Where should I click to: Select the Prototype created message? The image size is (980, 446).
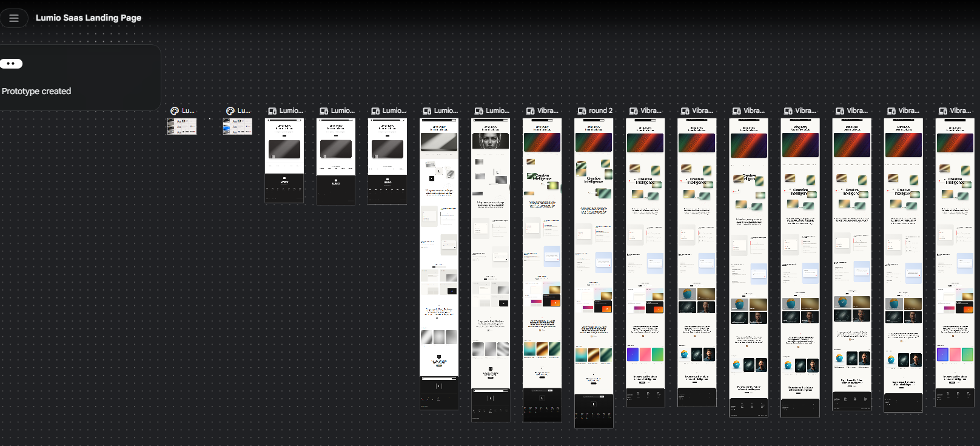(x=36, y=91)
